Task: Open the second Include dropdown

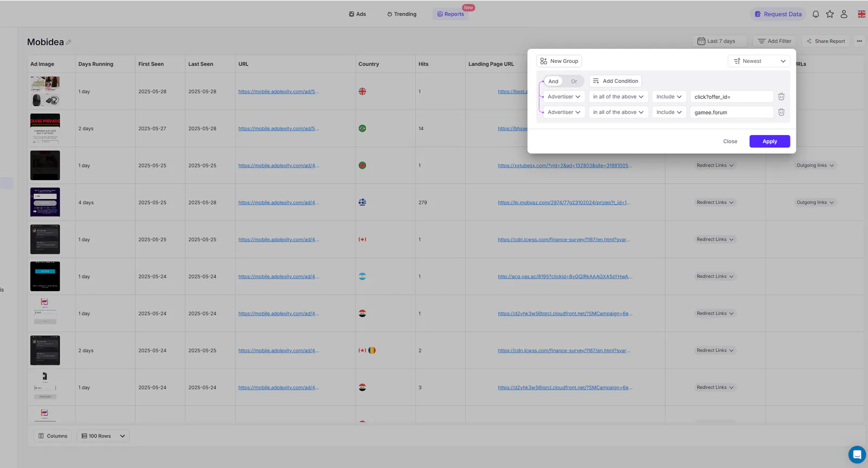Action: click(x=669, y=112)
